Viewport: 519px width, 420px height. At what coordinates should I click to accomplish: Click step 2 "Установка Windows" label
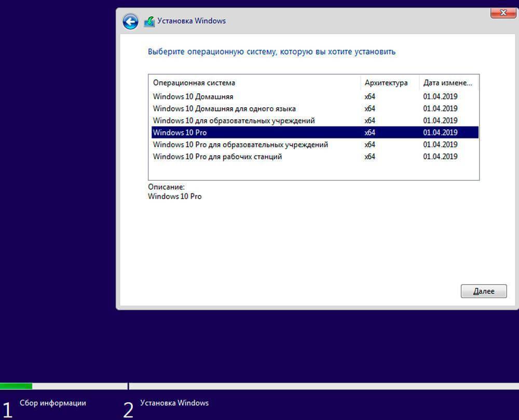[x=174, y=403]
